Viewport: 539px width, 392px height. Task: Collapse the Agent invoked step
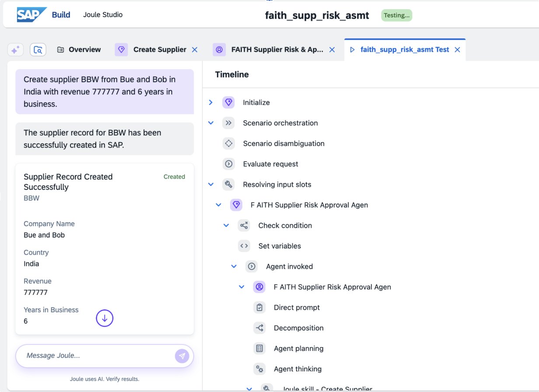(x=234, y=266)
